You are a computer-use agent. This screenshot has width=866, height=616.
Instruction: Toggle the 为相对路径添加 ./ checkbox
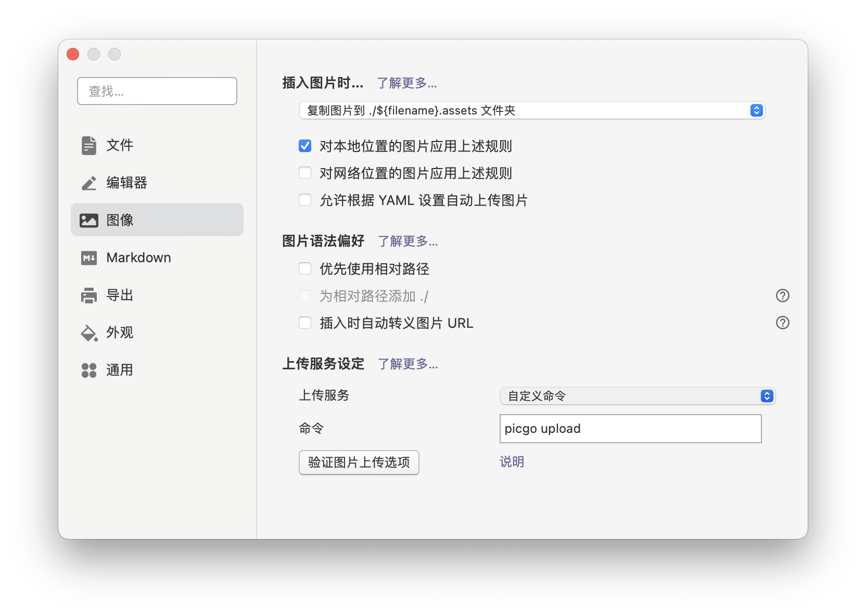coord(305,296)
